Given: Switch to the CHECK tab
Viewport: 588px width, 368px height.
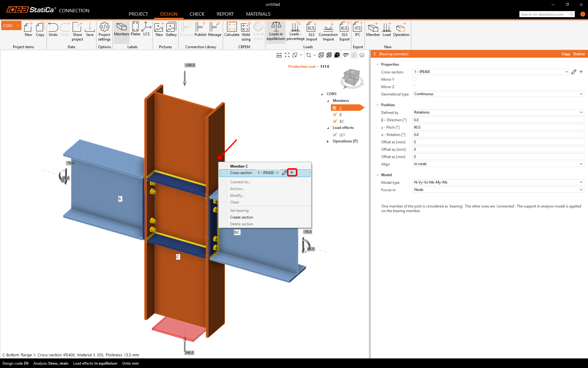Looking at the screenshot, I should click(x=197, y=14).
